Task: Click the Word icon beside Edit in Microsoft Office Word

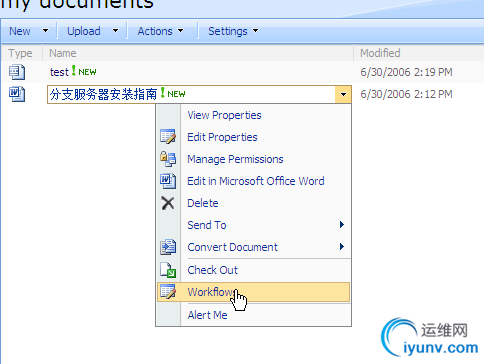Action: tap(168, 181)
